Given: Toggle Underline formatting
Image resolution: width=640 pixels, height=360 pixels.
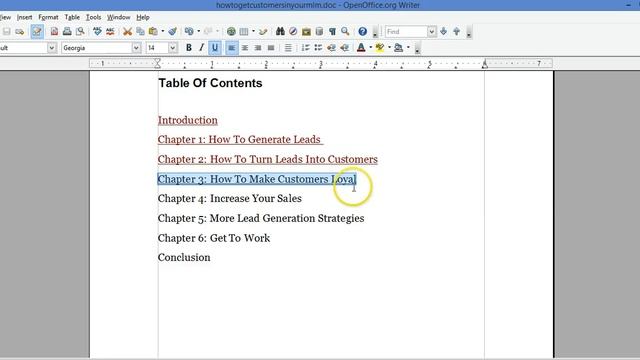Looking at the screenshot, I should 215,48.
